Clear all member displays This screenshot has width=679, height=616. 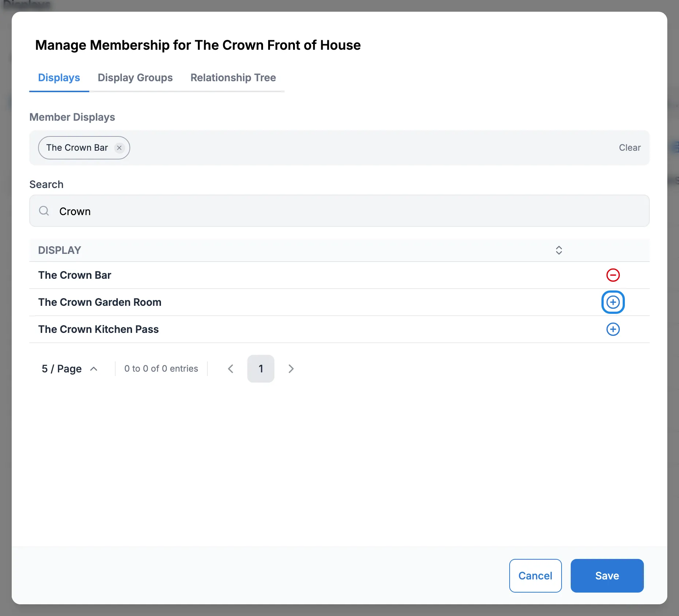[x=630, y=148]
